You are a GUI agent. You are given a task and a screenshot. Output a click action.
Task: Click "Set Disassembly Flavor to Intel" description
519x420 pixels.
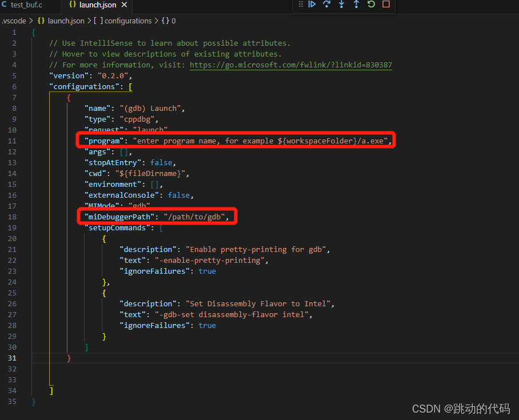(x=258, y=304)
